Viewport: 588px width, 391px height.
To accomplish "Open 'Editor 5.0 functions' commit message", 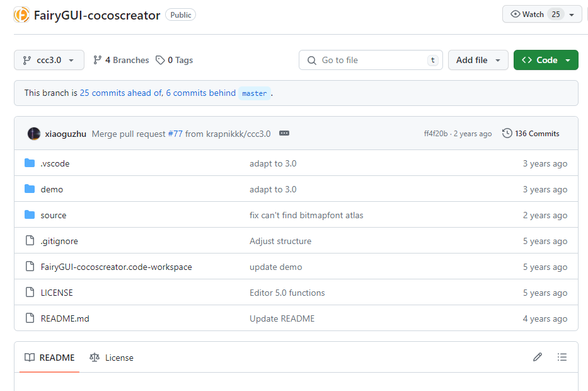I will [287, 293].
